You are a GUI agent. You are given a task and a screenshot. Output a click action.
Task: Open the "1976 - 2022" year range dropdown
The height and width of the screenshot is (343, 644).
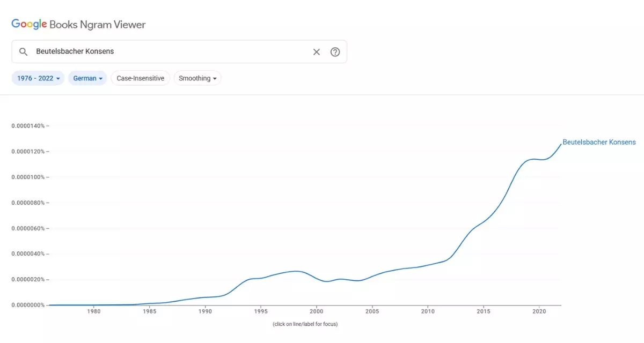tap(38, 78)
